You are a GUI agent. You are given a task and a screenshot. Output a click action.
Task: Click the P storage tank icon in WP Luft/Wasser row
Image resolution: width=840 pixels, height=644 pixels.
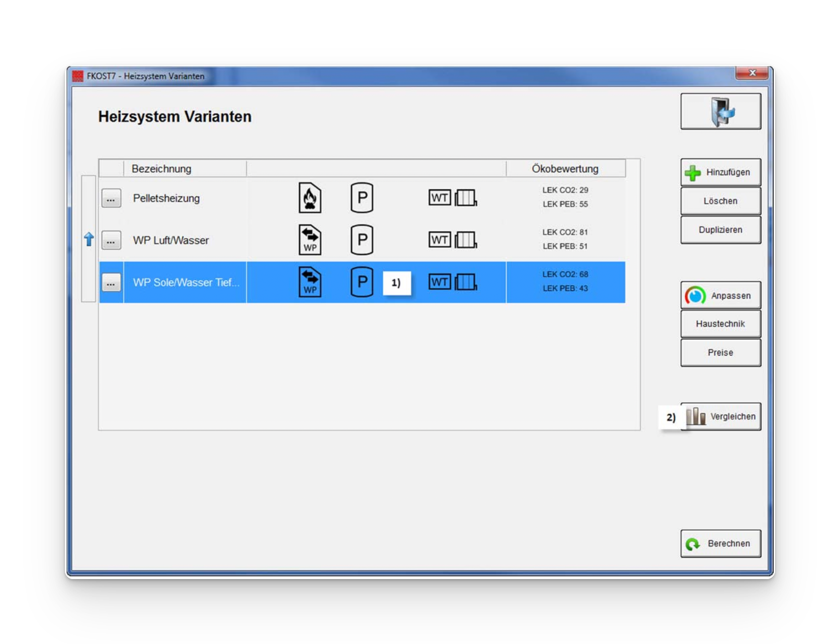[361, 240]
